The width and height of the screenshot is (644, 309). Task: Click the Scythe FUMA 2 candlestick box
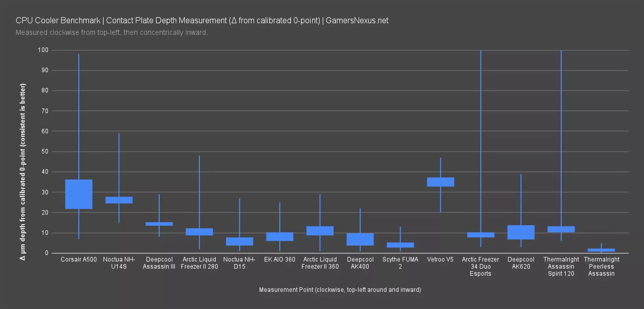point(400,245)
